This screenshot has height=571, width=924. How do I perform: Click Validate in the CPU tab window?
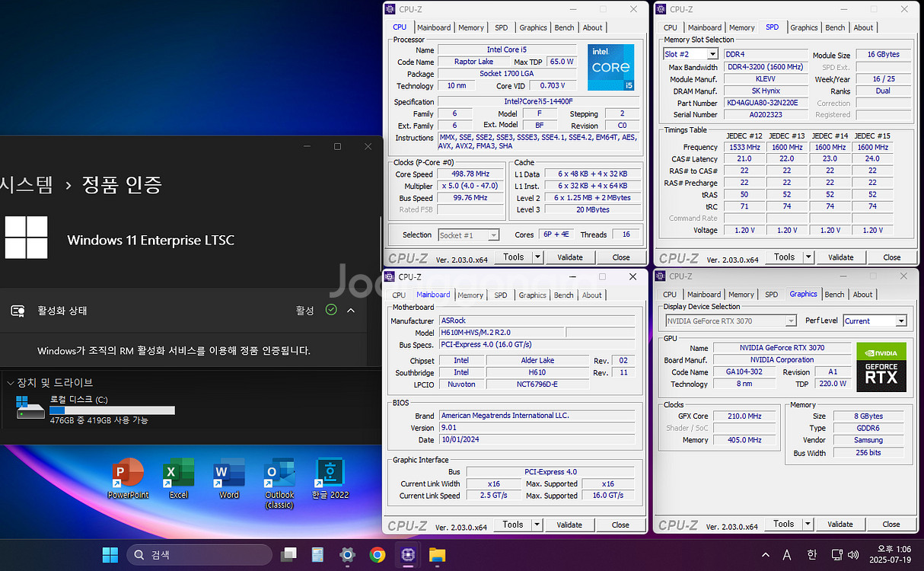tap(570, 257)
